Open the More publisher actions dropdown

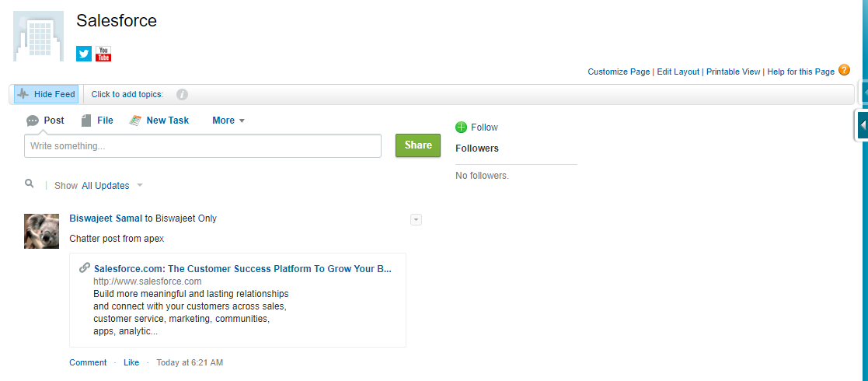pyautogui.click(x=228, y=121)
